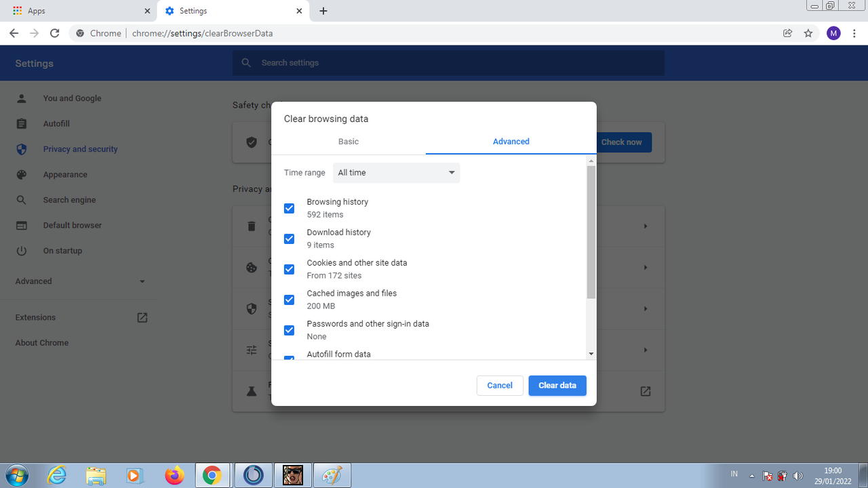This screenshot has width=868, height=488.
Task: Open Privacy and security settings section
Action: 80,149
